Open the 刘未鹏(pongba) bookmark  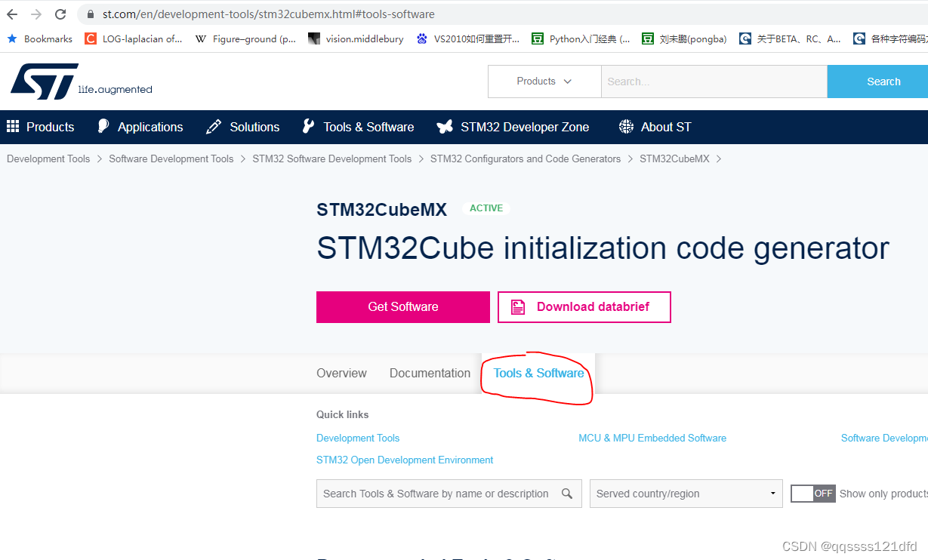684,38
